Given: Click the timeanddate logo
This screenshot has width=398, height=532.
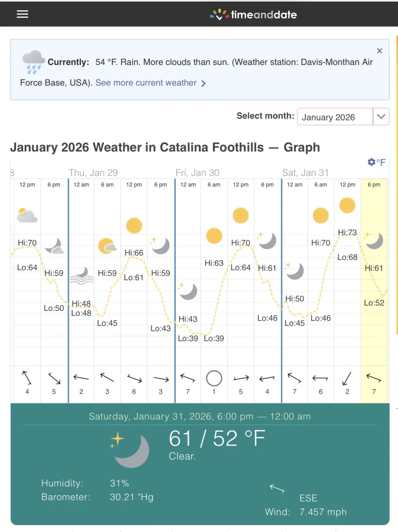Looking at the screenshot, I should coord(254,14).
